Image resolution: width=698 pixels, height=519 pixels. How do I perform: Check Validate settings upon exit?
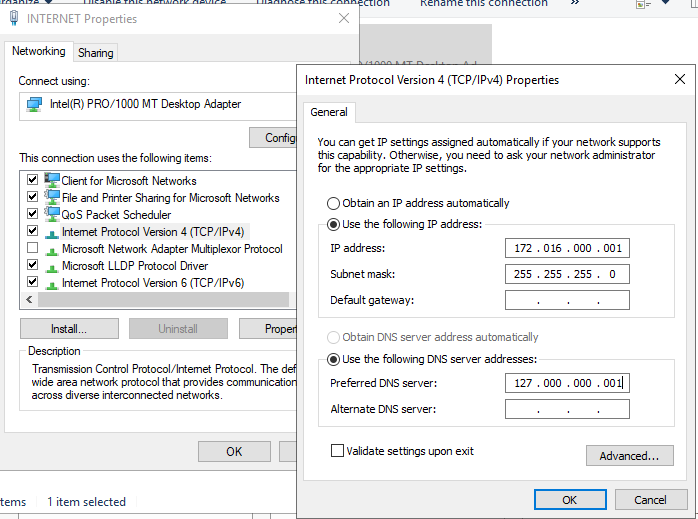coord(337,450)
